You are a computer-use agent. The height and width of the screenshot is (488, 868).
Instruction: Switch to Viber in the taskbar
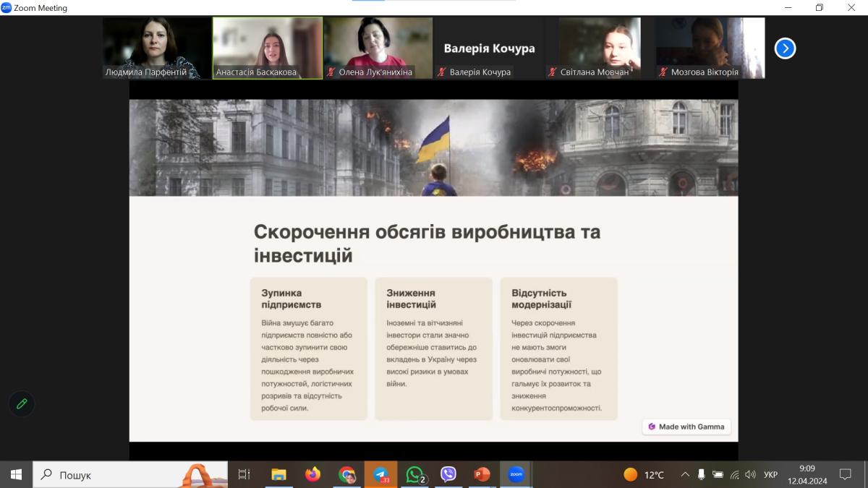[448, 474]
